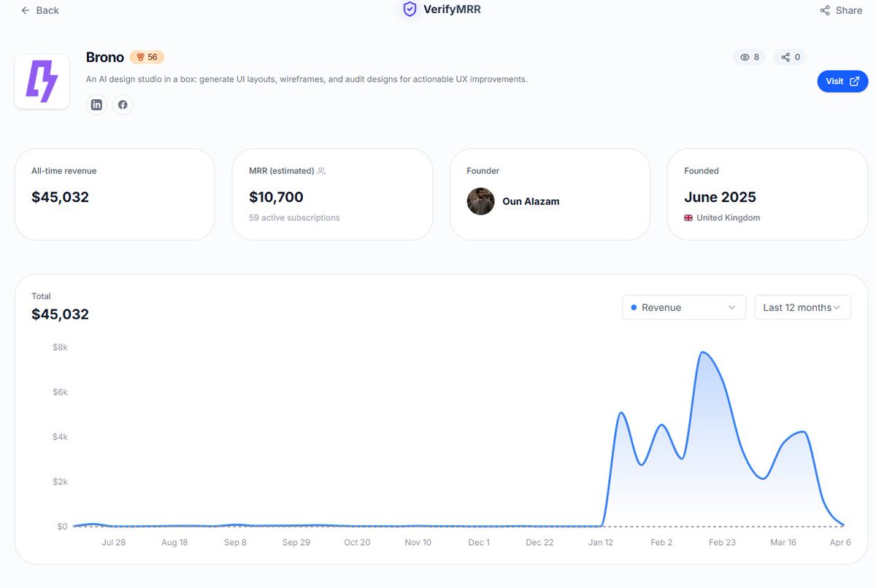Click the Founded date June 2025
876x588 pixels.
coord(720,197)
